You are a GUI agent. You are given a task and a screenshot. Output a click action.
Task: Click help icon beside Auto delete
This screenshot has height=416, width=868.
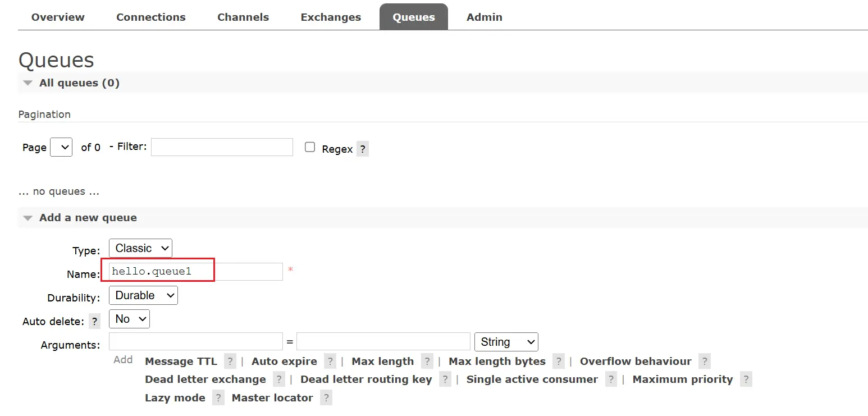tap(95, 322)
